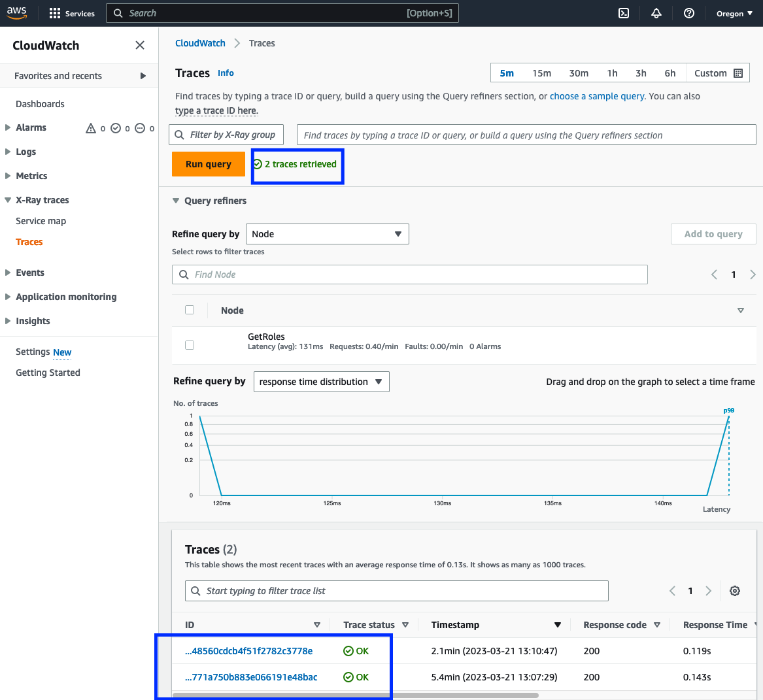
Task: Open Getting Started in sidebar
Action: 48,373
